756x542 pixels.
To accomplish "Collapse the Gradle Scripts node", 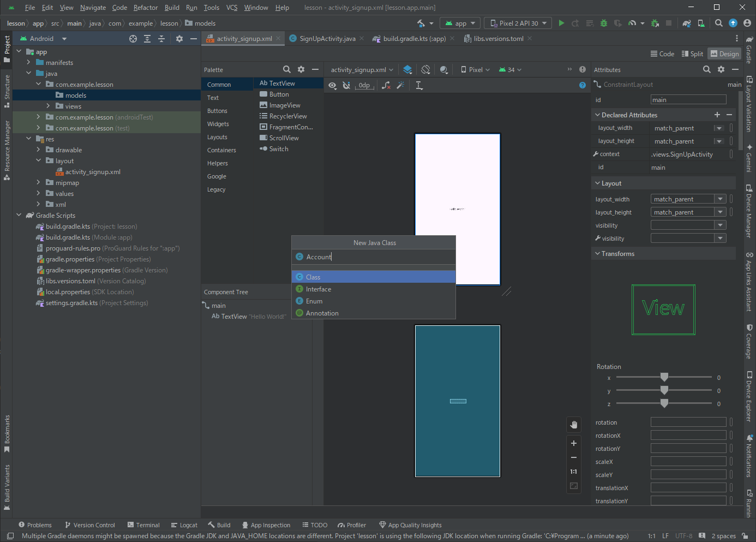I will tap(19, 216).
